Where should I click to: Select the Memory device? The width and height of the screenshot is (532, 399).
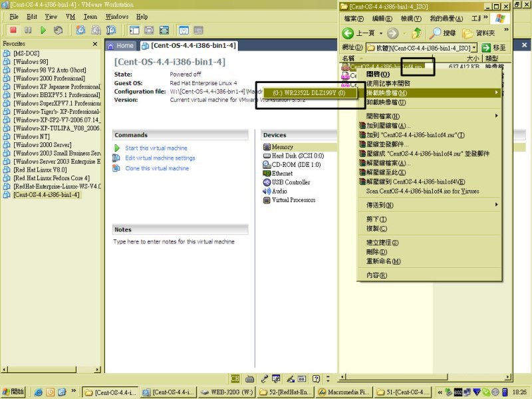(x=282, y=147)
